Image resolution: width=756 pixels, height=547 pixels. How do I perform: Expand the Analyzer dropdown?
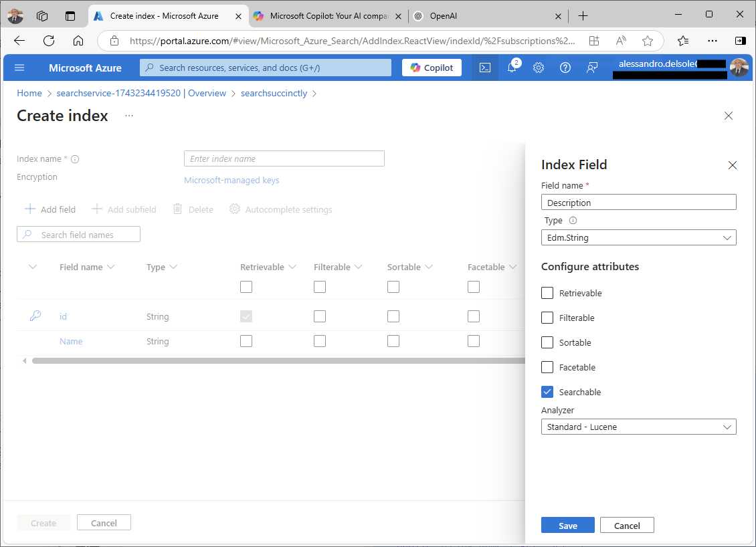point(638,427)
